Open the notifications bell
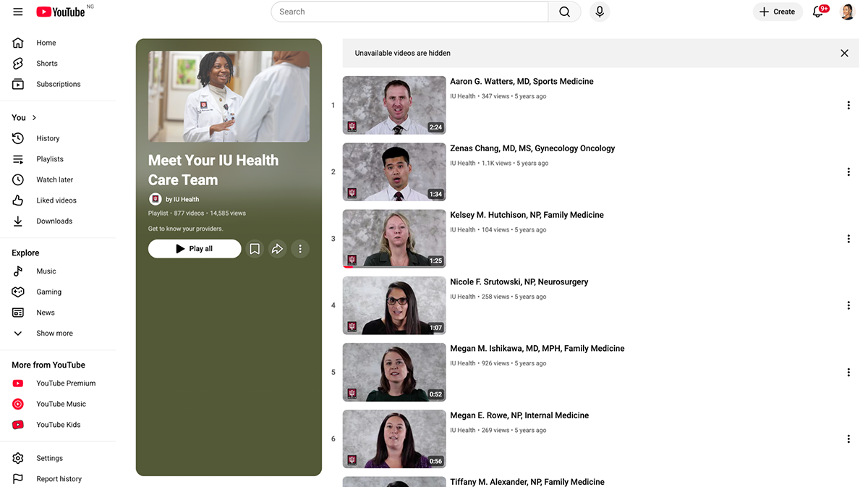Screen dimensions: 868x487 click(817, 12)
